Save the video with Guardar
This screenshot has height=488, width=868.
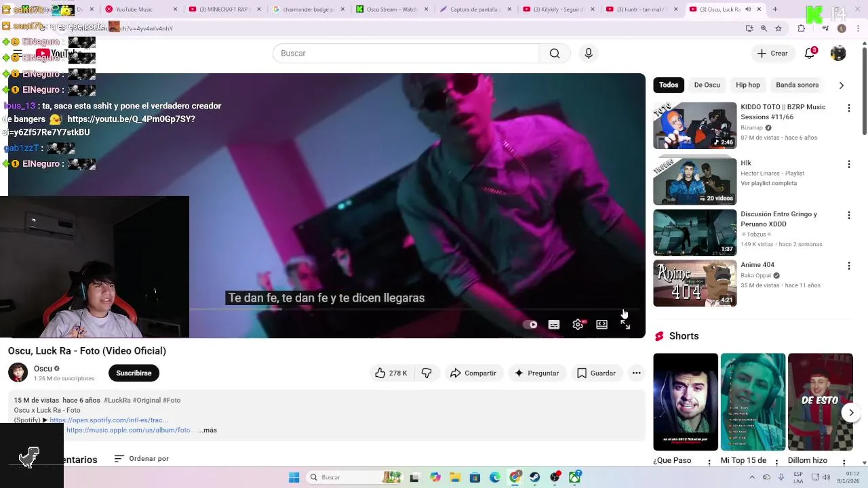pyautogui.click(x=596, y=373)
